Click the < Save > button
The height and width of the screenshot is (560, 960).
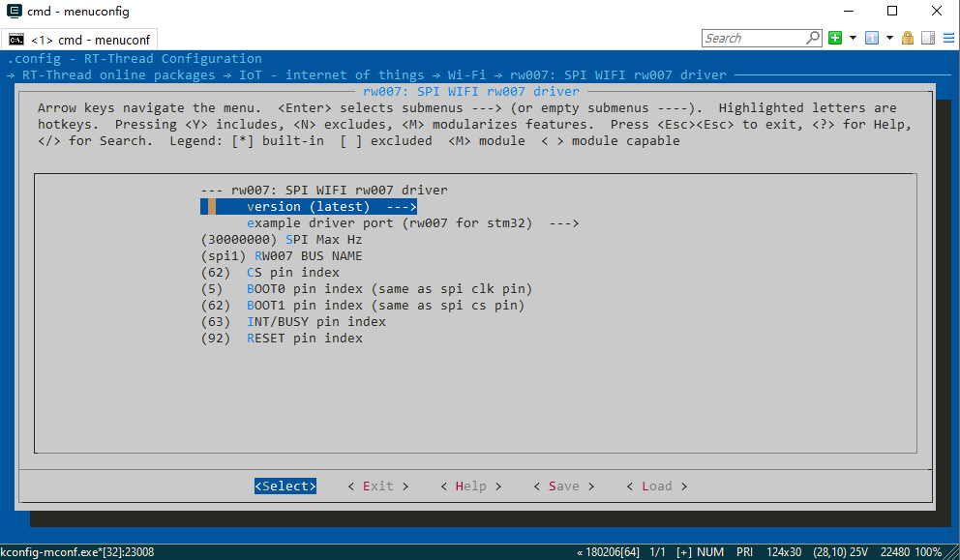click(x=563, y=486)
